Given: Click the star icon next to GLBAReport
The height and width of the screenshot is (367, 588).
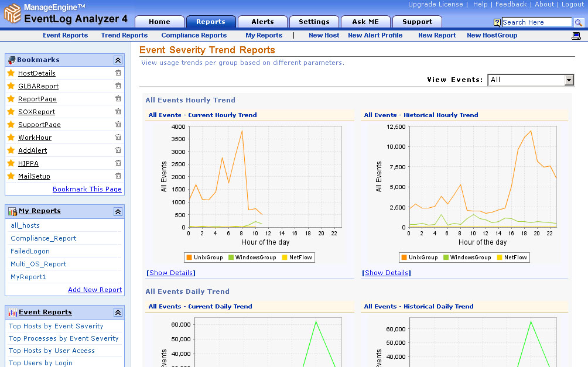Looking at the screenshot, I should [11, 85].
